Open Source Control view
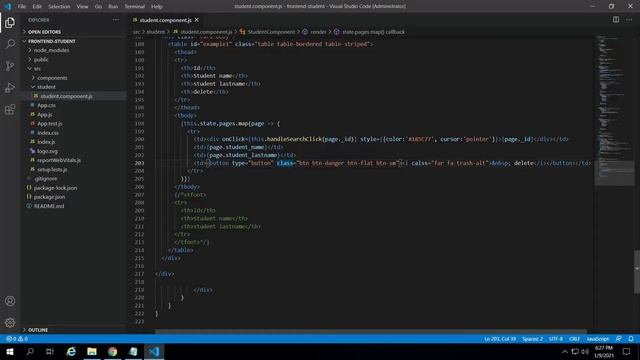 [x=10, y=66]
